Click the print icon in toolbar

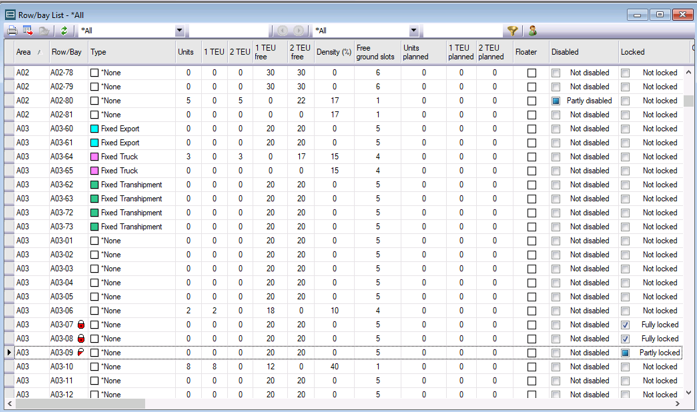(12, 31)
